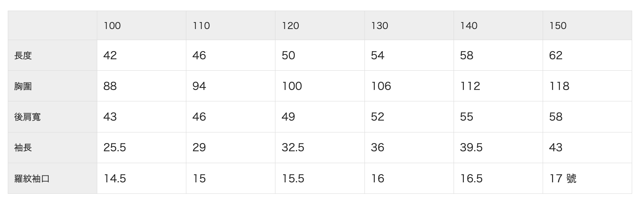
Task: Click the 袖長 value 39.5 cell
Action: (471, 148)
